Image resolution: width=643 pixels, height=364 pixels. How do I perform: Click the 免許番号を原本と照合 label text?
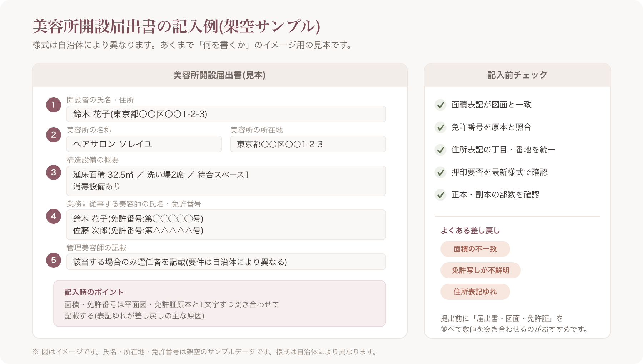click(491, 127)
